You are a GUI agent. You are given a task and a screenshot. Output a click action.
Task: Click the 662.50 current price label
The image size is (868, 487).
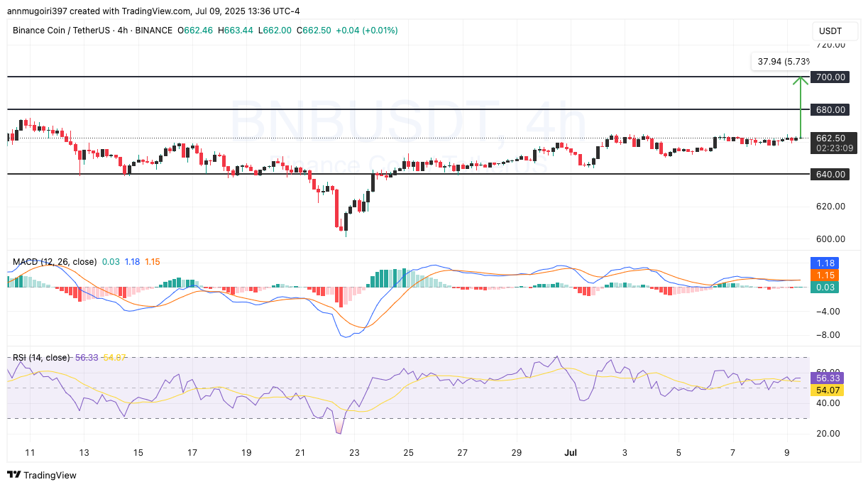pyautogui.click(x=830, y=138)
